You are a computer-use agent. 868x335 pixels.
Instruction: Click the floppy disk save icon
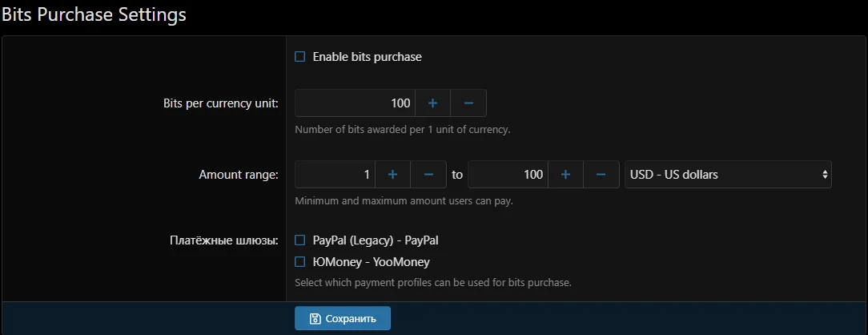[x=315, y=318]
